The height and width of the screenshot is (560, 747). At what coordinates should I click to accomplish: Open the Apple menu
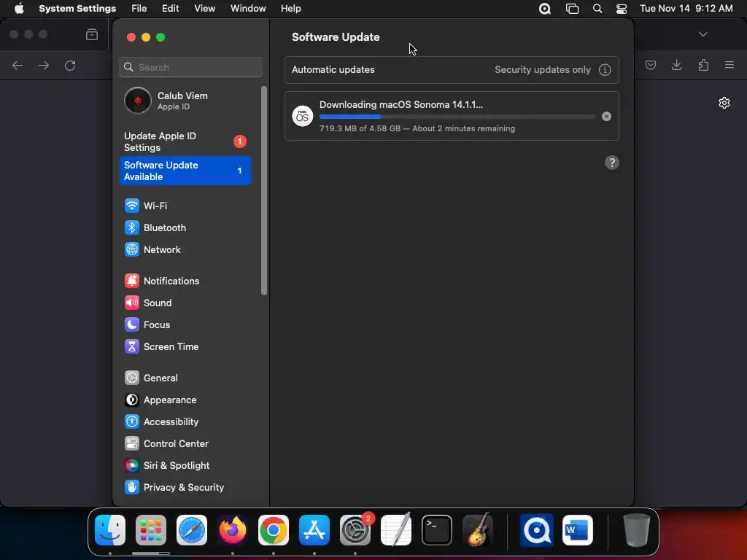19,9
